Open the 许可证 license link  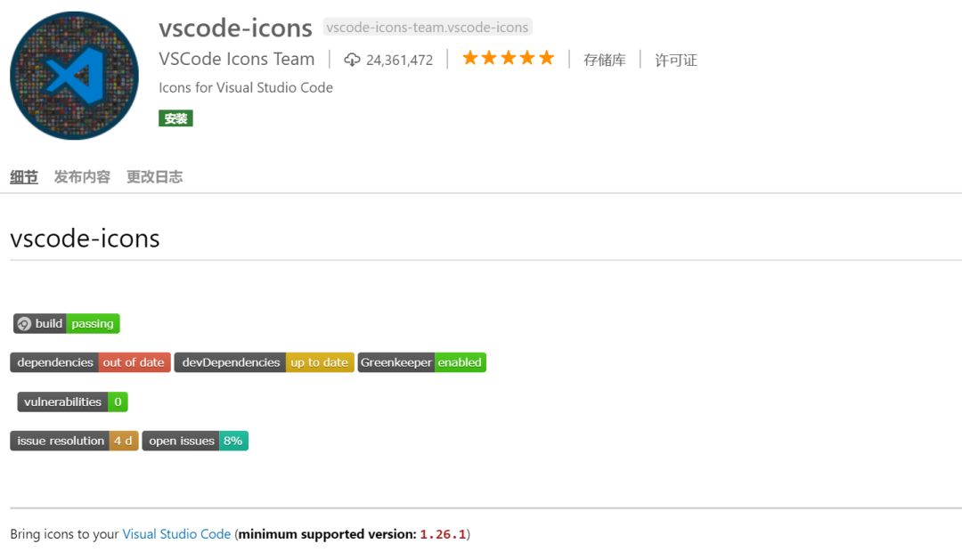676,60
